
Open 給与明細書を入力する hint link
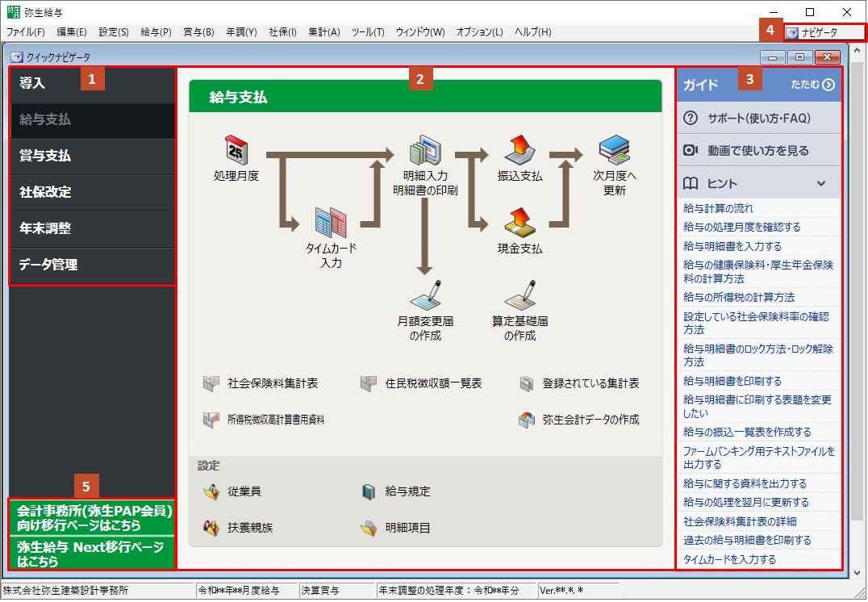click(x=732, y=246)
